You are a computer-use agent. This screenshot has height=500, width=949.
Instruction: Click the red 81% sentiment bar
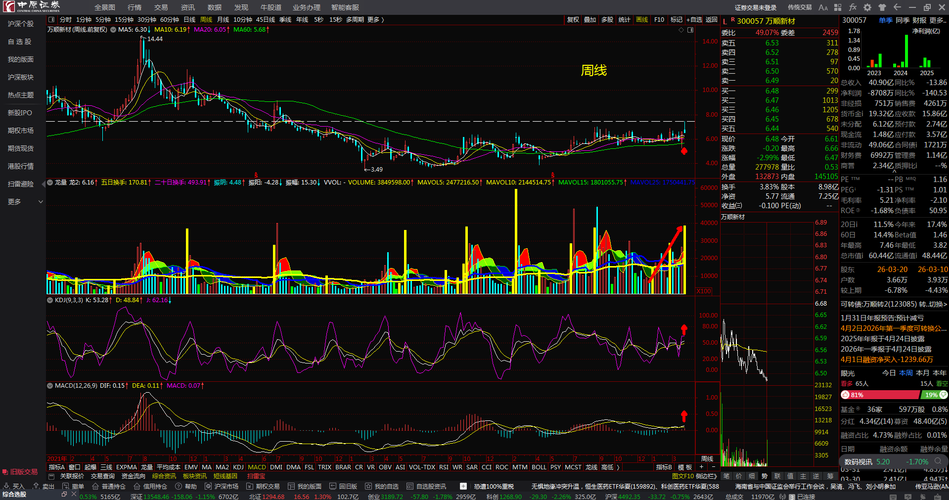tap(880, 394)
